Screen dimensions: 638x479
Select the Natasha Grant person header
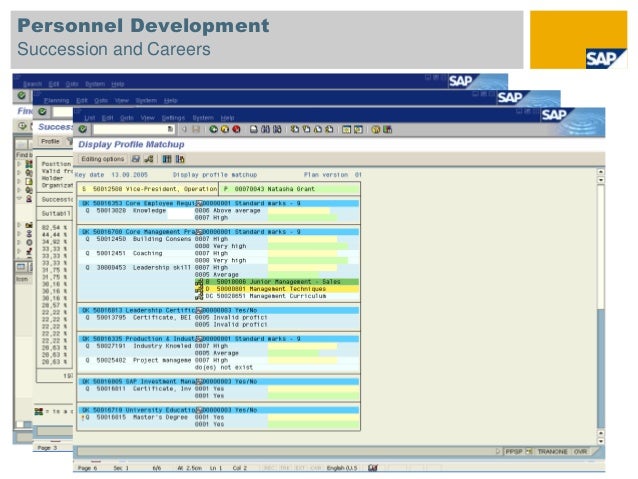[289, 189]
